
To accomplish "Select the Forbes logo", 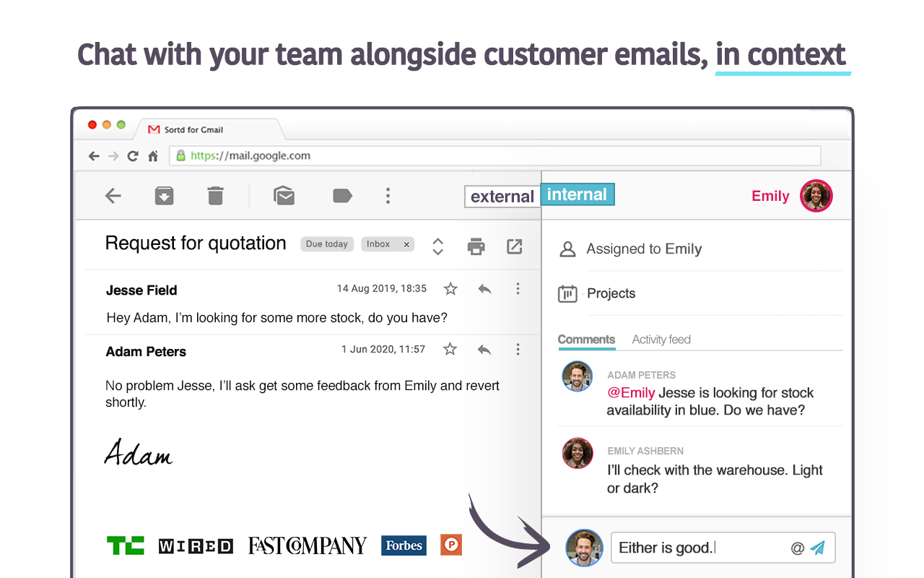I will pos(404,545).
